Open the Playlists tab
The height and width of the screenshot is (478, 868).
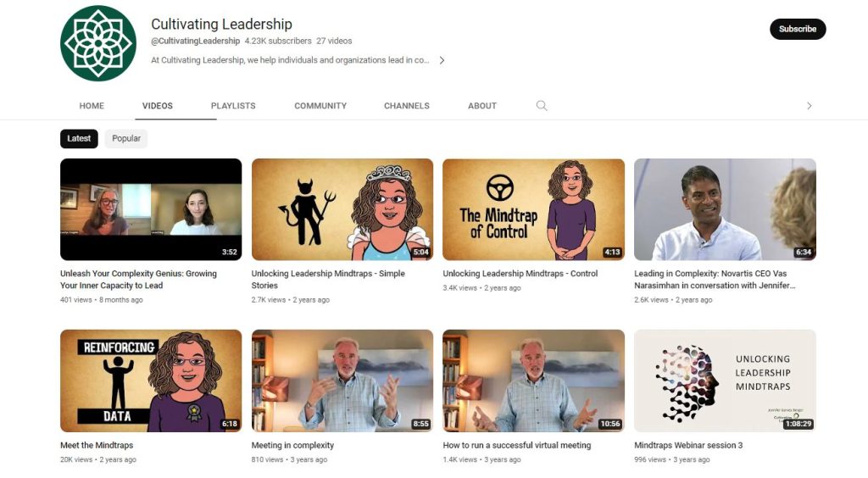pos(233,106)
